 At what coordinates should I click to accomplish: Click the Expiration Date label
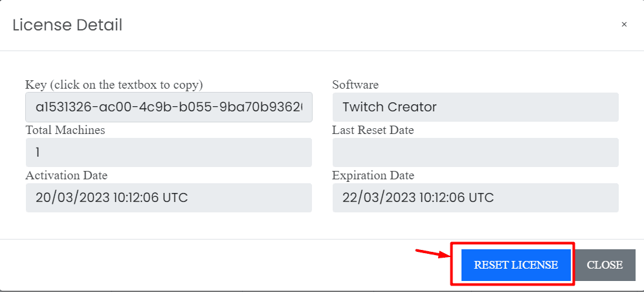[x=373, y=175]
